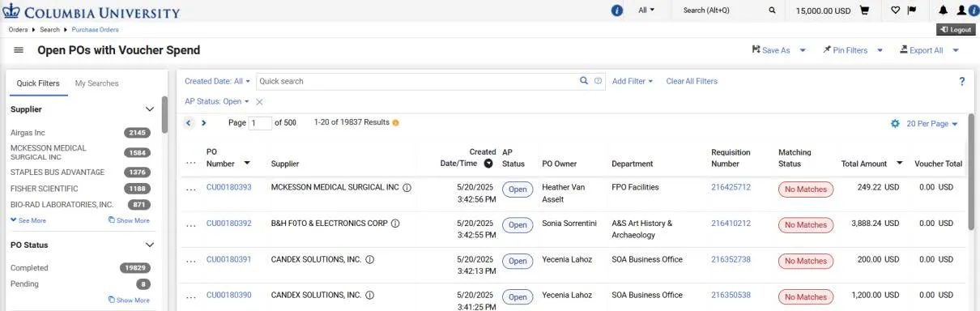Click the blue help question mark

coord(961,81)
